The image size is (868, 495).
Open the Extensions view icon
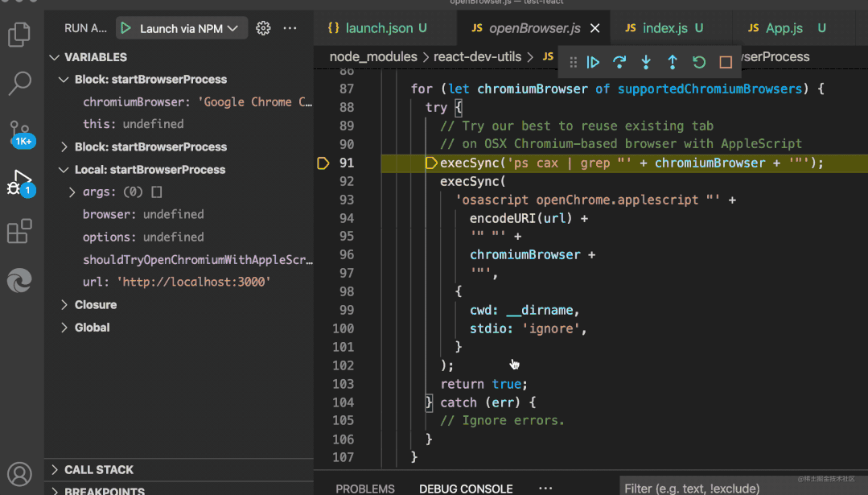tap(19, 232)
